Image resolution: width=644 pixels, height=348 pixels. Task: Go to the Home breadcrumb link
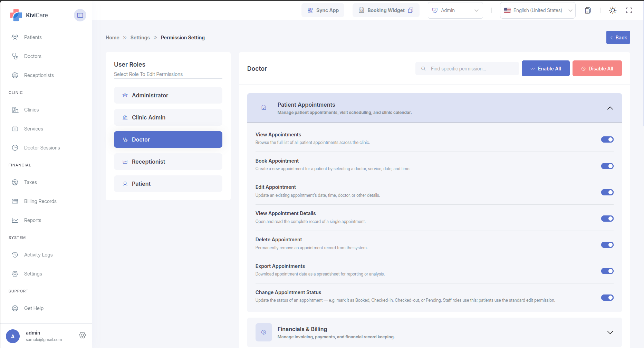(113, 38)
